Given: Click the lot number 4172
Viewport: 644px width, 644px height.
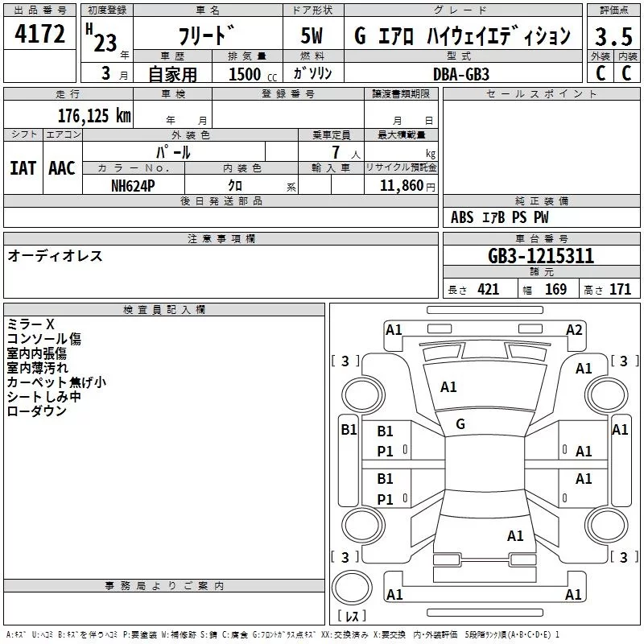Looking at the screenshot, I should 40,35.
